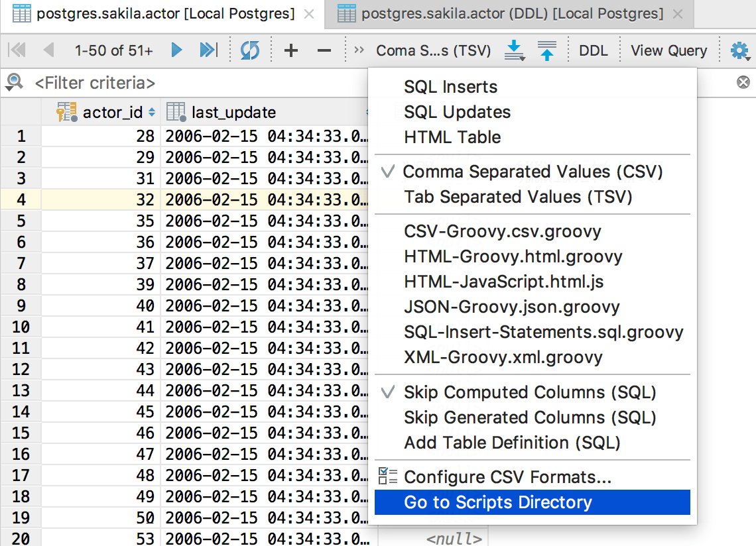Select row number 4 header

(x=21, y=199)
